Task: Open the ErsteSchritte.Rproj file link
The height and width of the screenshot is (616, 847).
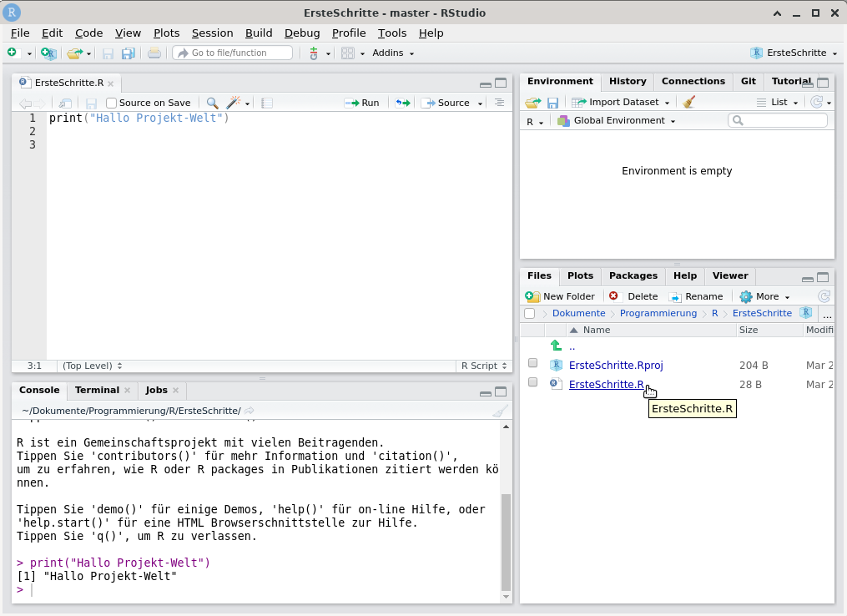Action: tap(616, 366)
